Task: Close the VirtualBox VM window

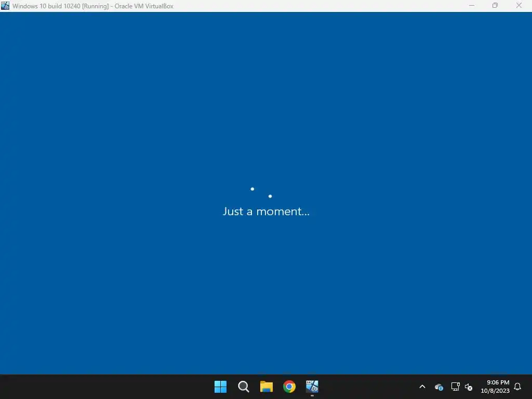Action: pos(519,6)
